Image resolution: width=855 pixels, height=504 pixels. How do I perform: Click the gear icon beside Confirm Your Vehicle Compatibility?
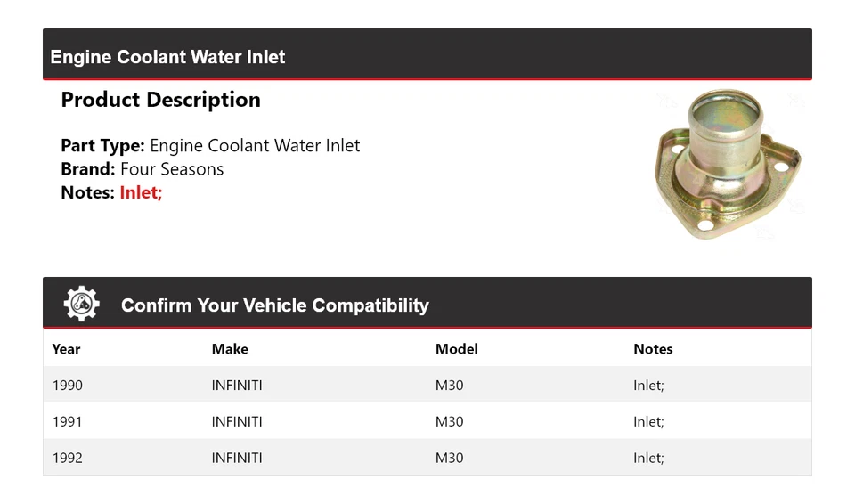(x=81, y=305)
